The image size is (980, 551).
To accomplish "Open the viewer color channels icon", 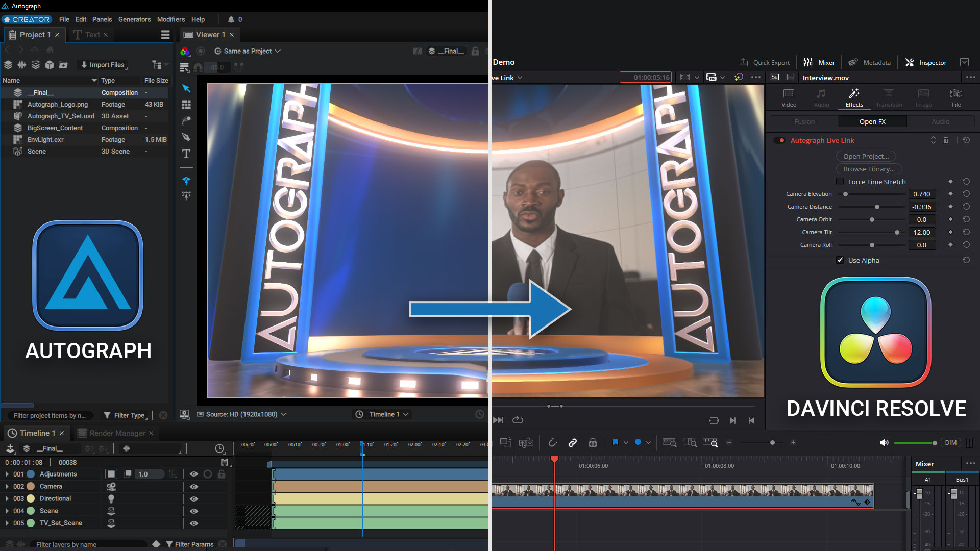I will pos(185,51).
